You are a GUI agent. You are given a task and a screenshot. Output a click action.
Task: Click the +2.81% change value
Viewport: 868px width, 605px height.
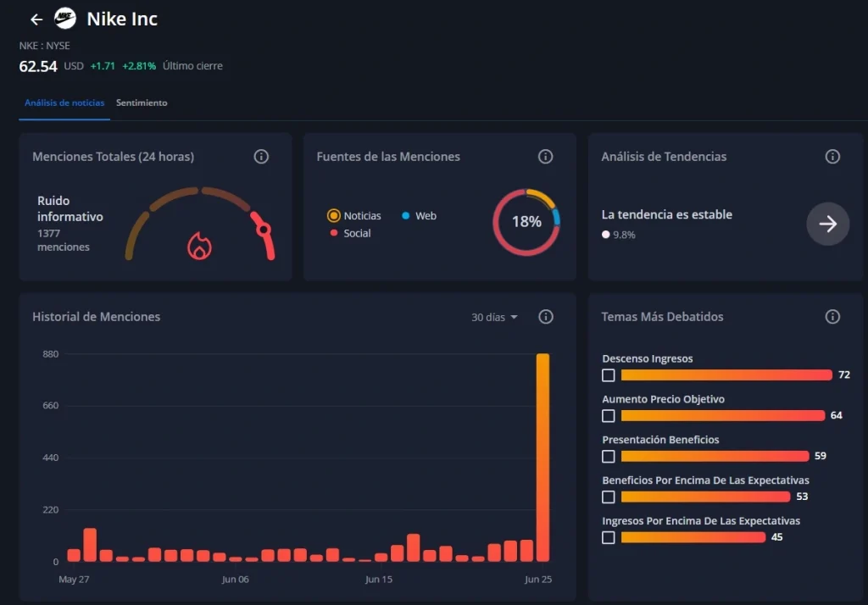point(139,66)
